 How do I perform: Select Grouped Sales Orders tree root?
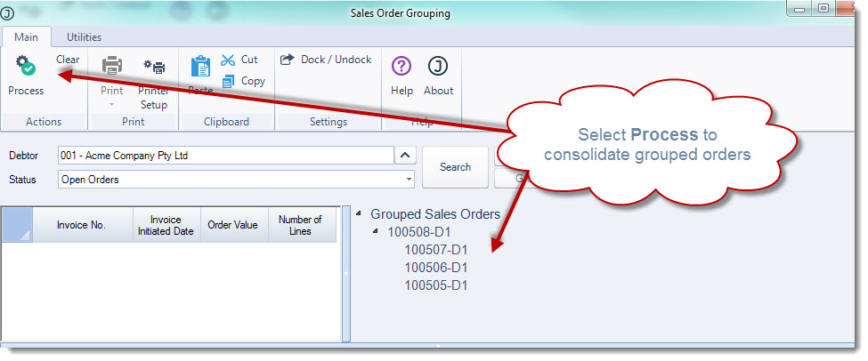(x=435, y=214)
